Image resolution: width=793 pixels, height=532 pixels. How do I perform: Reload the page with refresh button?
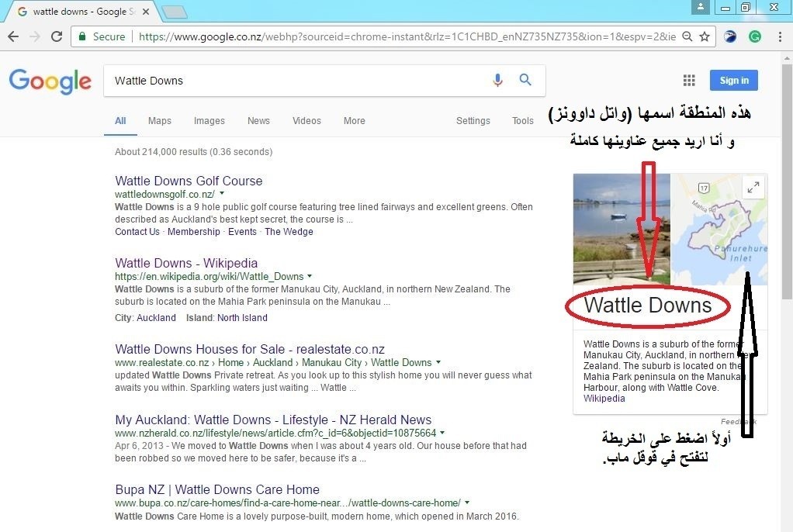click(x=57, y=36)
